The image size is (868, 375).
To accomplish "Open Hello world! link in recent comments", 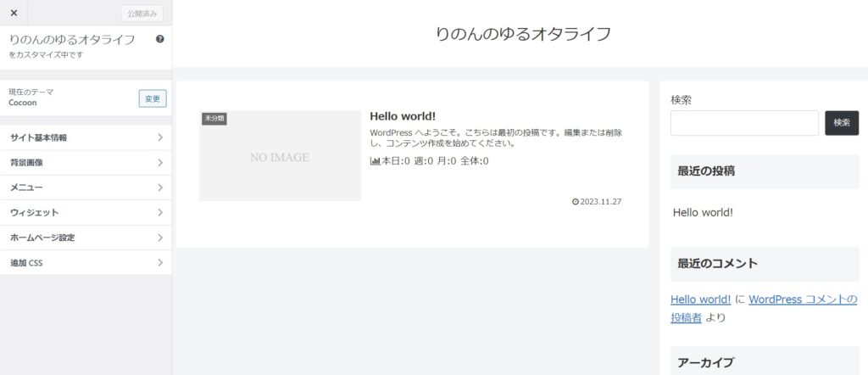I will [701, 299].
